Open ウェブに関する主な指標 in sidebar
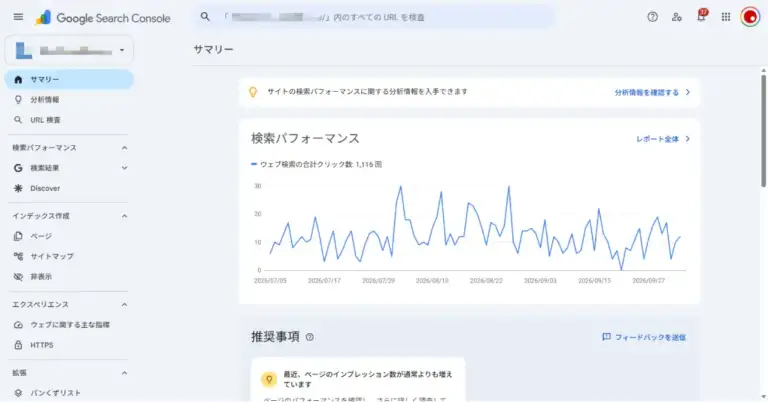 tap(69, 325)
